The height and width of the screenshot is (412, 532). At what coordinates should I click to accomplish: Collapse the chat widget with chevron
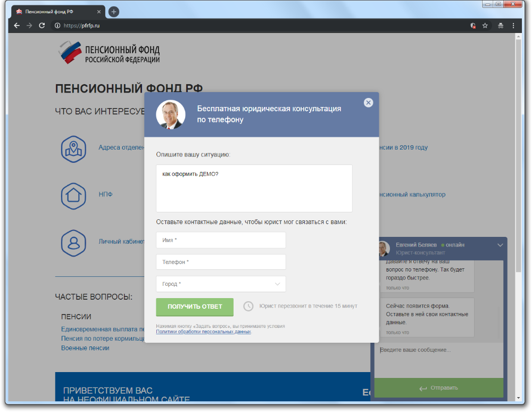pos(500,245)
